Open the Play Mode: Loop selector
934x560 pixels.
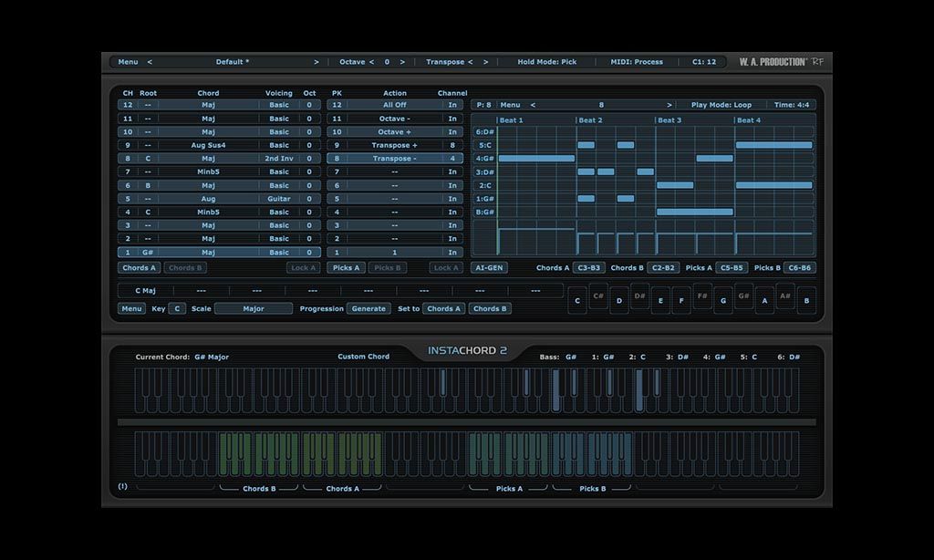(x=721, y=105)
